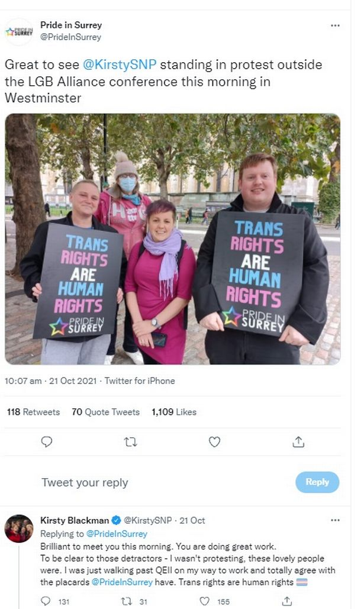Like the main tweet with the heart icon
The image size is (364, 609).
[214, 442]
